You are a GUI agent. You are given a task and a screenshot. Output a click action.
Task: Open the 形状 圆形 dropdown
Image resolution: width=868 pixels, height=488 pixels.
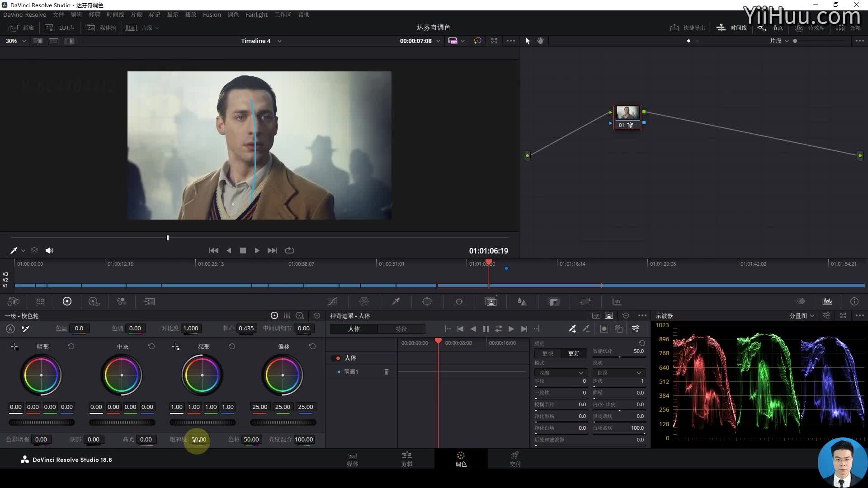[x=619, y=373]
